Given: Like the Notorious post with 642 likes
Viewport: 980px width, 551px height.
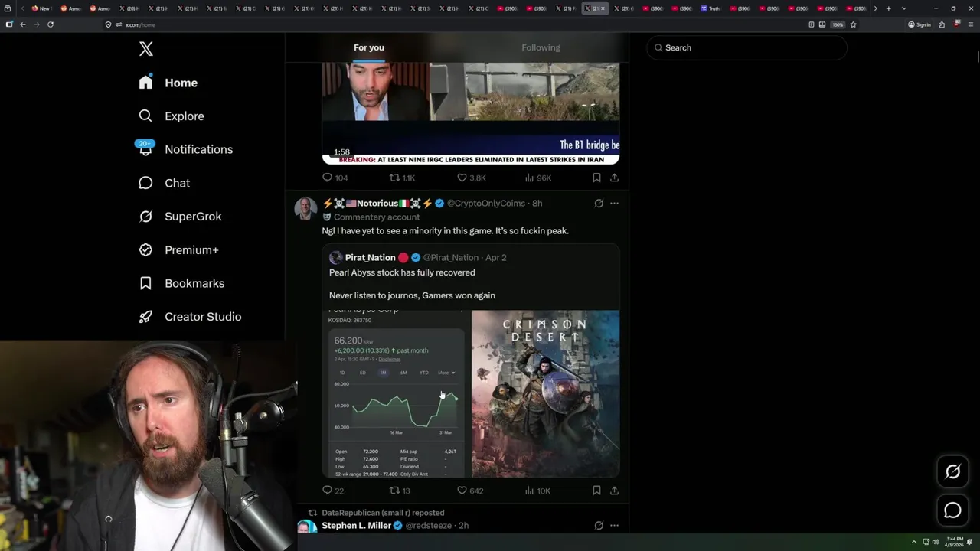Looking at the screenshot, I should tap(469, 491).
